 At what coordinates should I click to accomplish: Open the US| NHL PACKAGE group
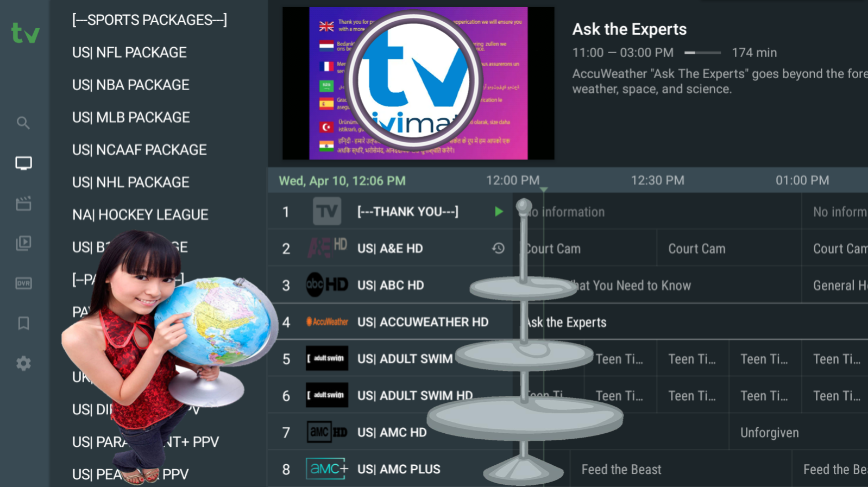pos(131,183)
